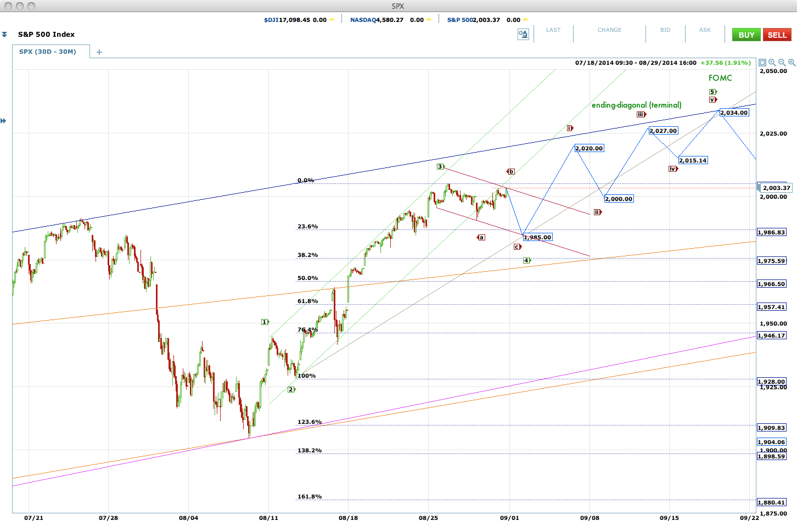
Task: Click the yellow indicator next to S&P 500
Action: (x=525, y=20)
